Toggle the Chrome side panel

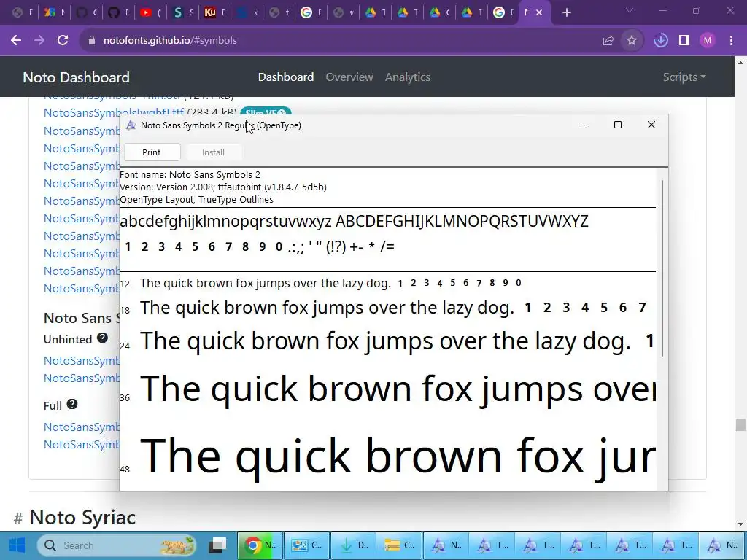(x=684, y=41)
